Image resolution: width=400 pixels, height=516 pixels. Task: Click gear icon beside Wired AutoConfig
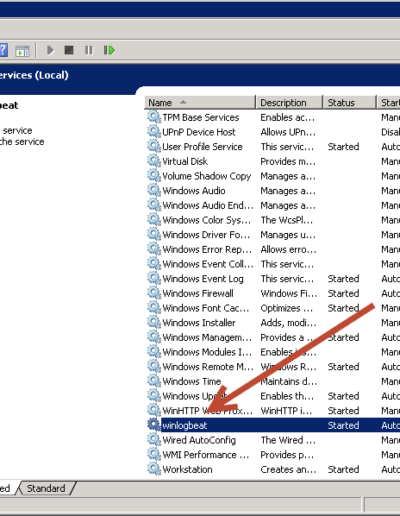click(154, 439)
